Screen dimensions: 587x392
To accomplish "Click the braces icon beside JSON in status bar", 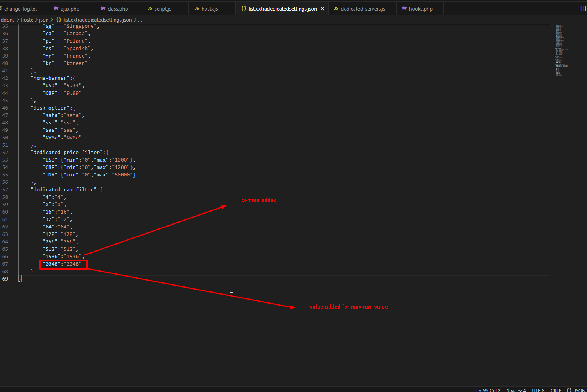I will click(x=569, y=390).
